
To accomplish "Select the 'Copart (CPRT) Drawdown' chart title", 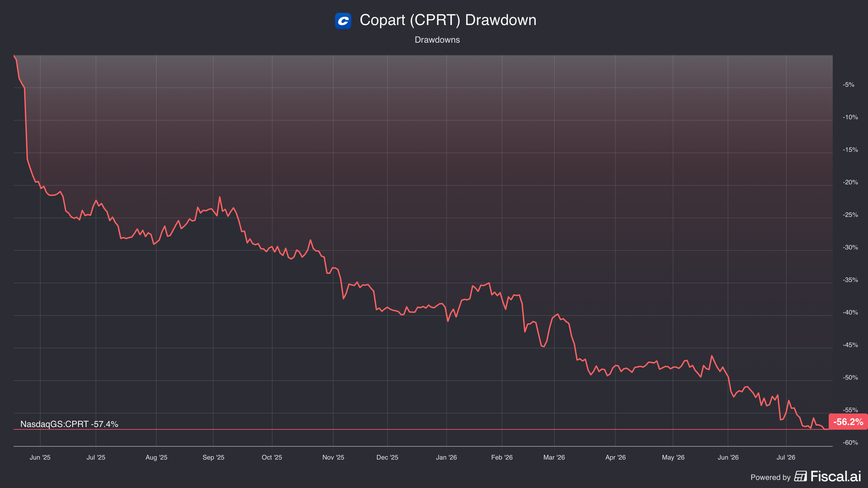I will [x=448, y=20].
